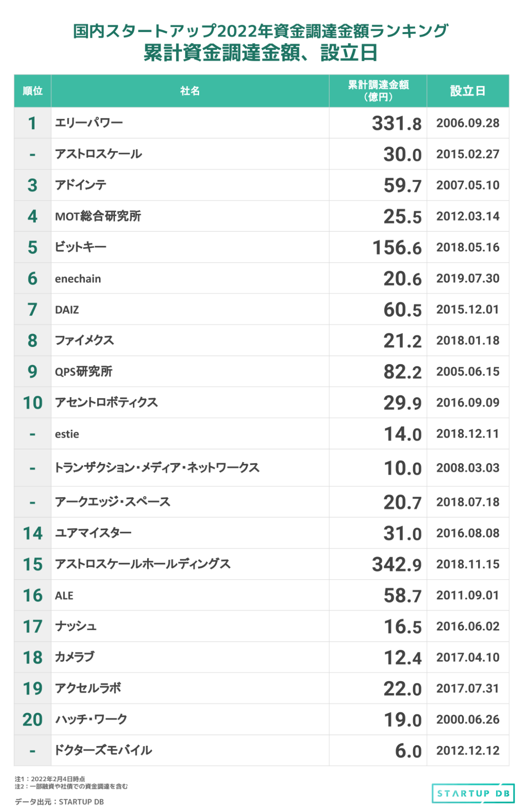Viewport: 522px width, 812px height.
Task: Click the 社名 column header
Action: 190,91
